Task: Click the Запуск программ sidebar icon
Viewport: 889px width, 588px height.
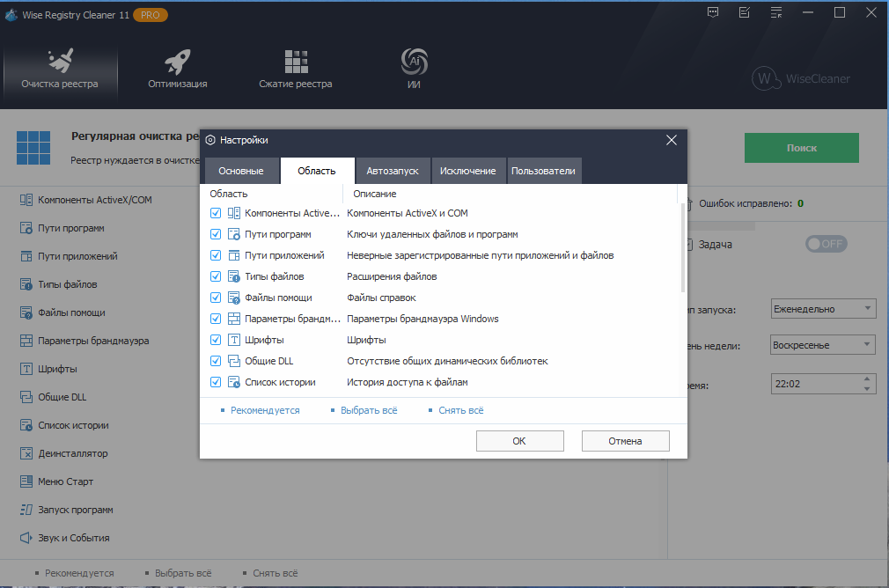Action: pyautogui.click(x=26, y=510)
